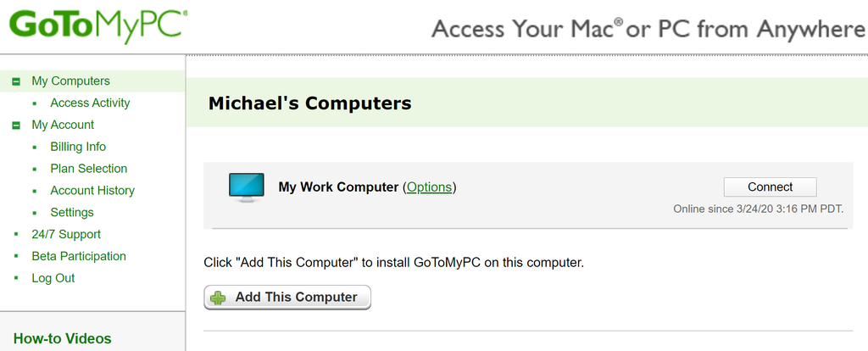The width and height of the screenshot is (868, 351).
Task: Click the How-to Videos heading
Action: click(62, 339)
